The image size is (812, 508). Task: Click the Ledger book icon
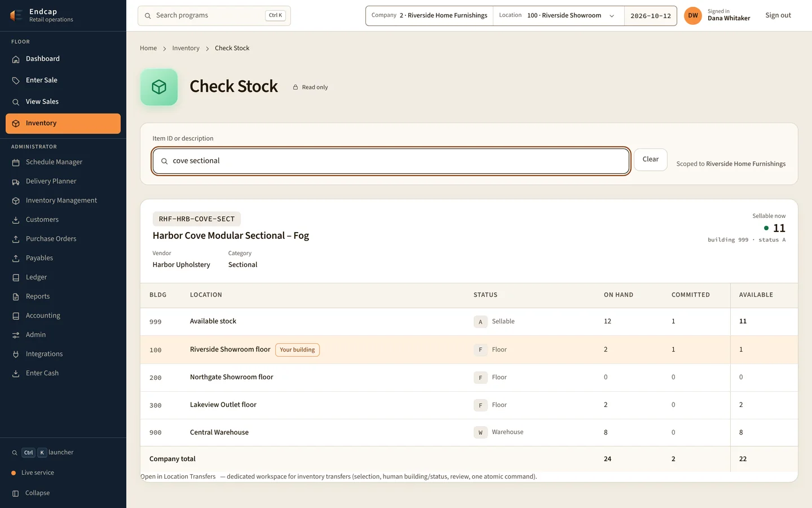click(x=16, y=278)
